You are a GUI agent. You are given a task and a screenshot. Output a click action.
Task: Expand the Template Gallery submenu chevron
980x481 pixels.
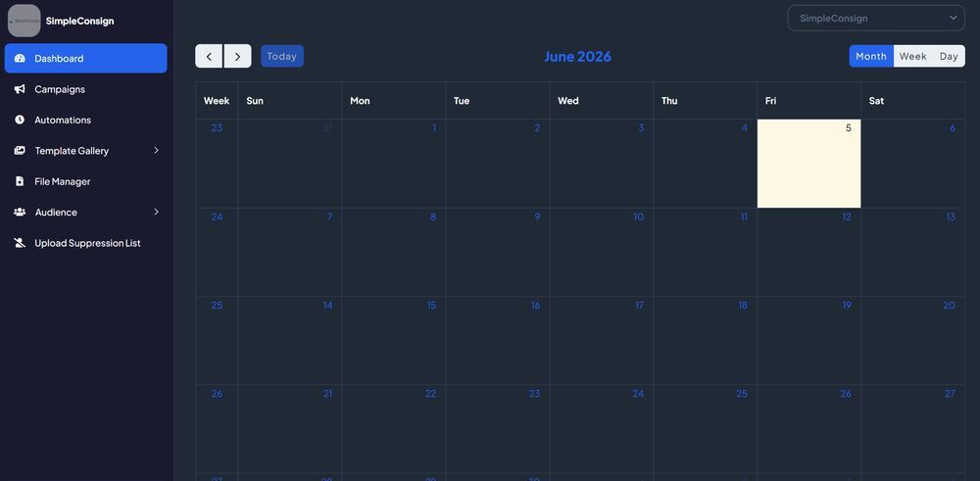[156, 151]
